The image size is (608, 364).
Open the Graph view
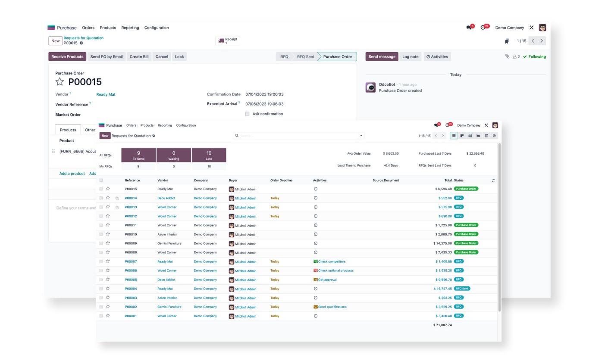[x=477, y=135]
